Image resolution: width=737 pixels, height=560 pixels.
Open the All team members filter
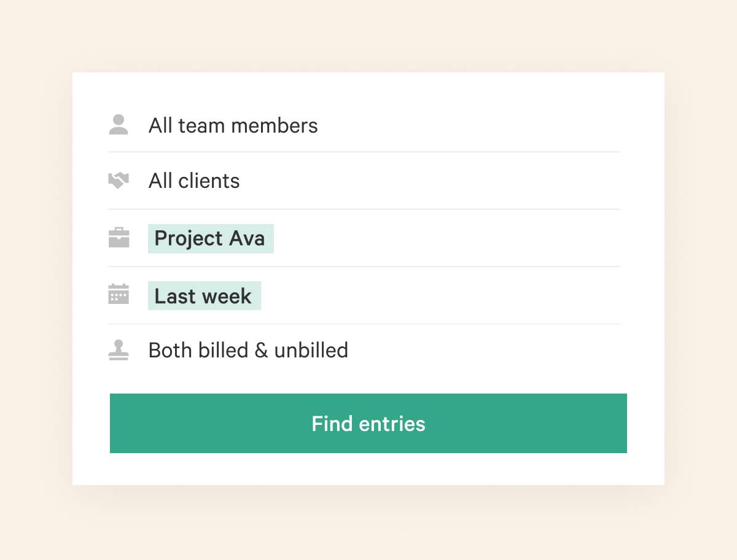[x=233, y=126]
